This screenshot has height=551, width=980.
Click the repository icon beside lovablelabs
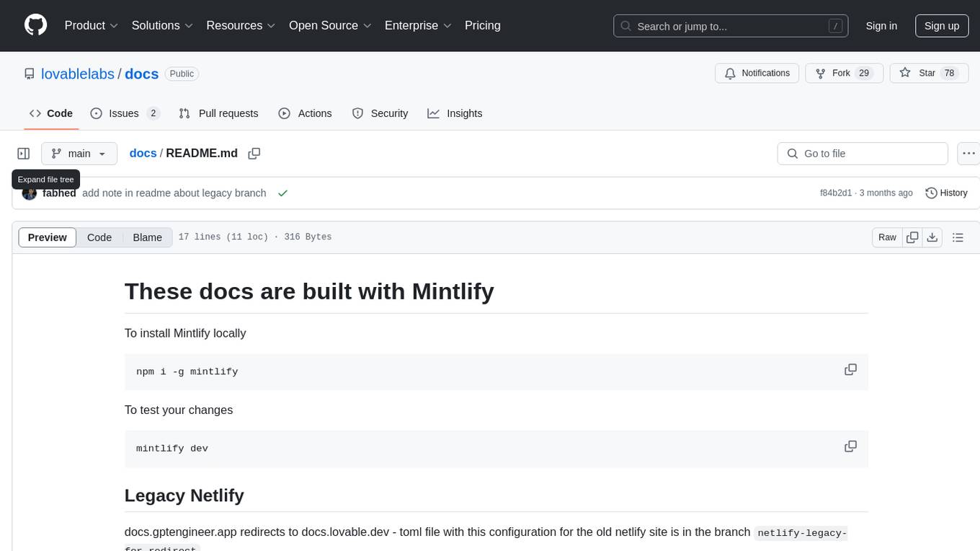[30, 74]
